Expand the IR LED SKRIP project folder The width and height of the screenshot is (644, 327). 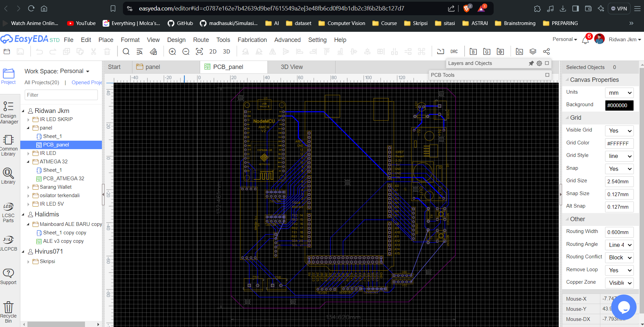click(28, 119)
